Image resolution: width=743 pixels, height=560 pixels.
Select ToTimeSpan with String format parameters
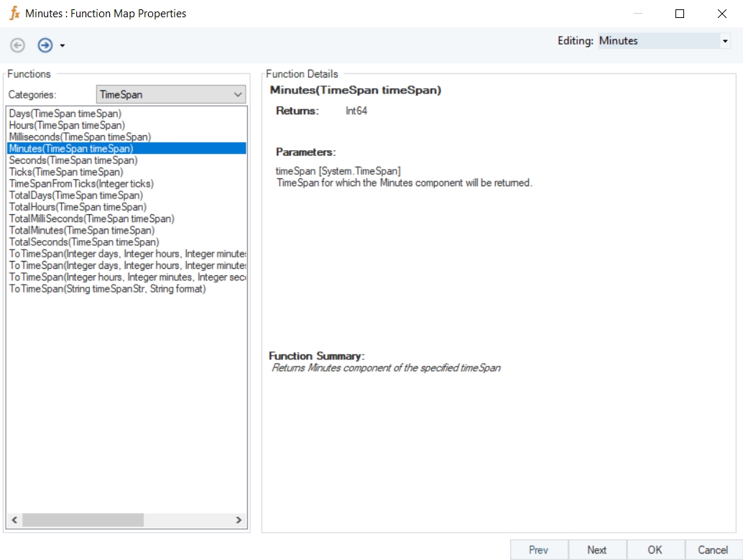[x=107, y=289]
